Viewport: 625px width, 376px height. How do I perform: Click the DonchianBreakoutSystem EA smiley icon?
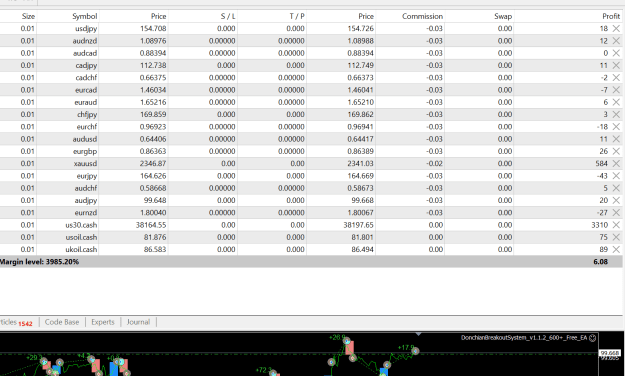coord(593,338)
